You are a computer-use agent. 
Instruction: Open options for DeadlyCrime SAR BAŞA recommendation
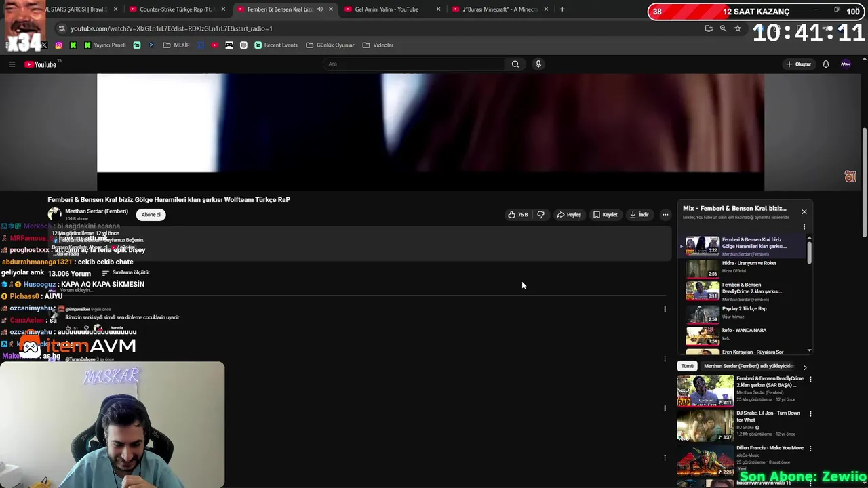point(810,380)
